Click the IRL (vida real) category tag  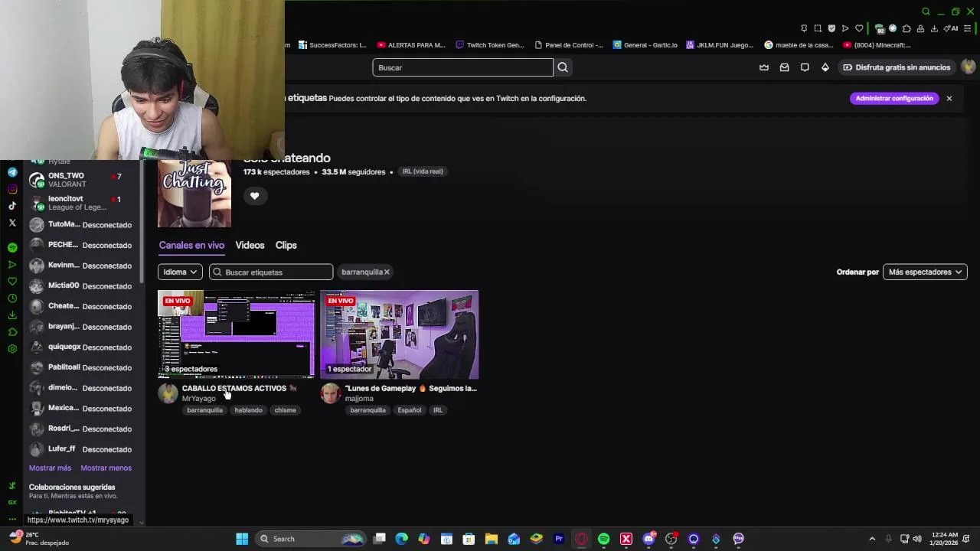pos(423,171)
